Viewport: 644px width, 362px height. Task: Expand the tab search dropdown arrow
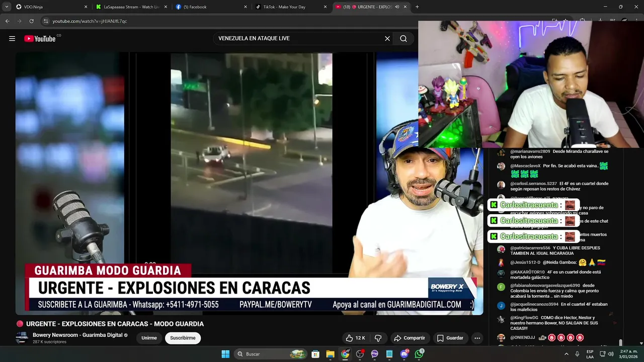[x=6, y=7]
